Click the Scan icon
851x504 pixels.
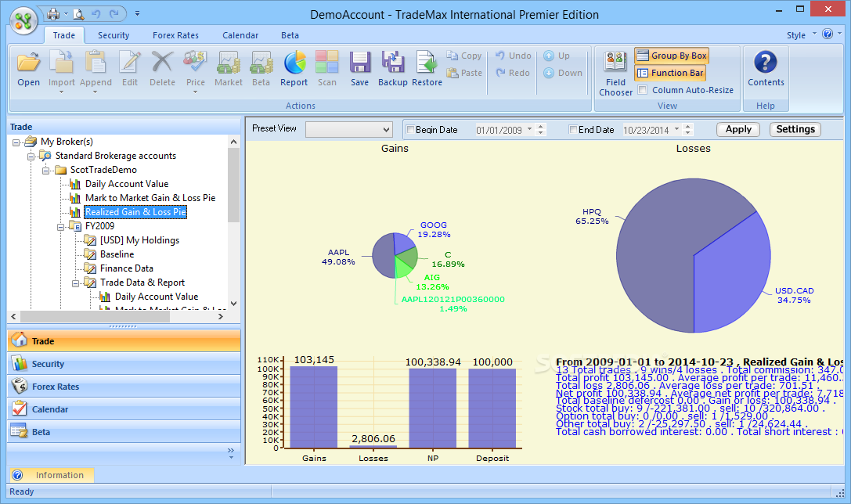pos(326,62)
